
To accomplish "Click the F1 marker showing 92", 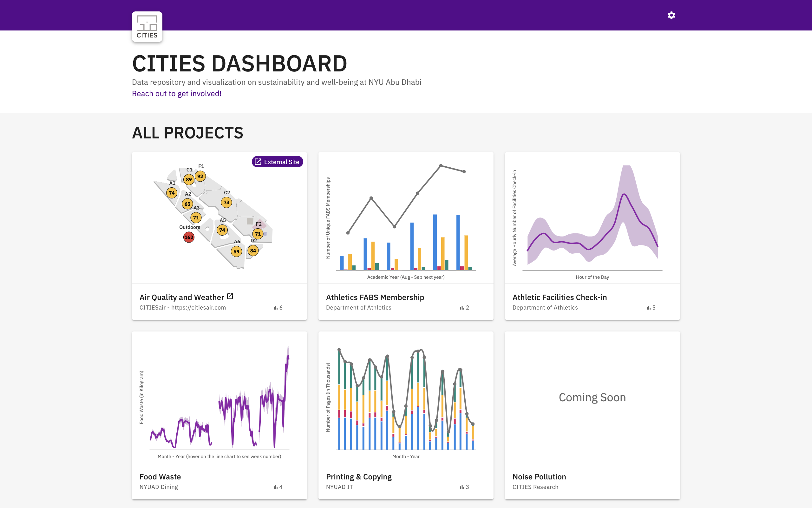I will [x=200, y=176].
